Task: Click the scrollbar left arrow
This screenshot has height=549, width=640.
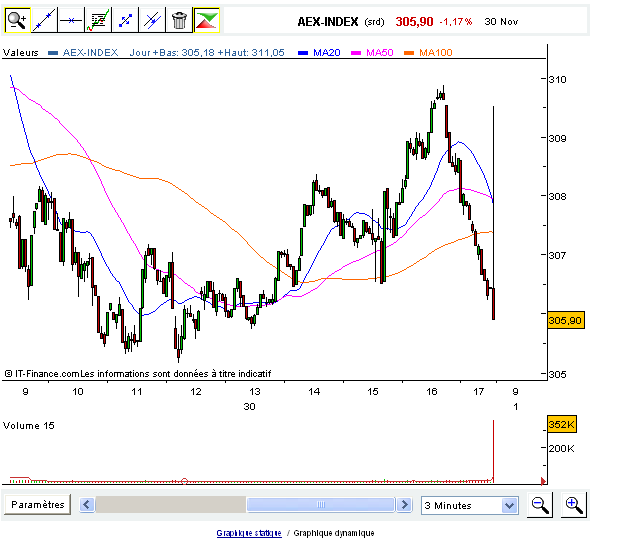Action: pos(87,505)
